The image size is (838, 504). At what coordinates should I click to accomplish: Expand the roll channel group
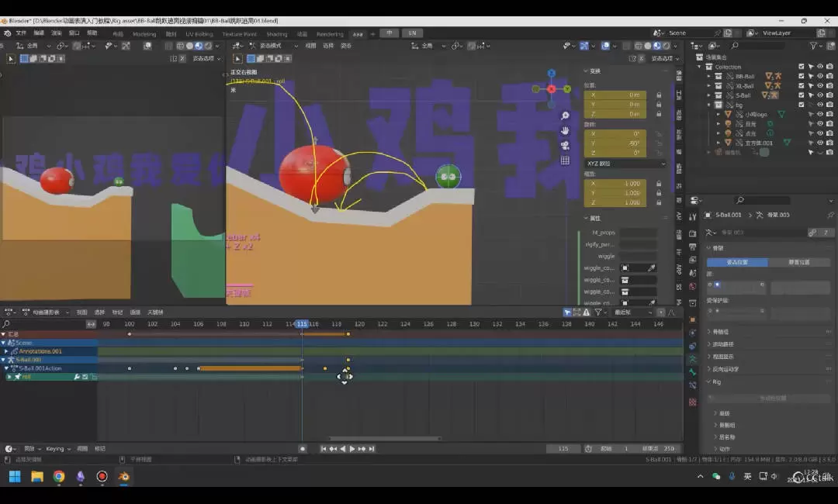[x=9, y=377]
